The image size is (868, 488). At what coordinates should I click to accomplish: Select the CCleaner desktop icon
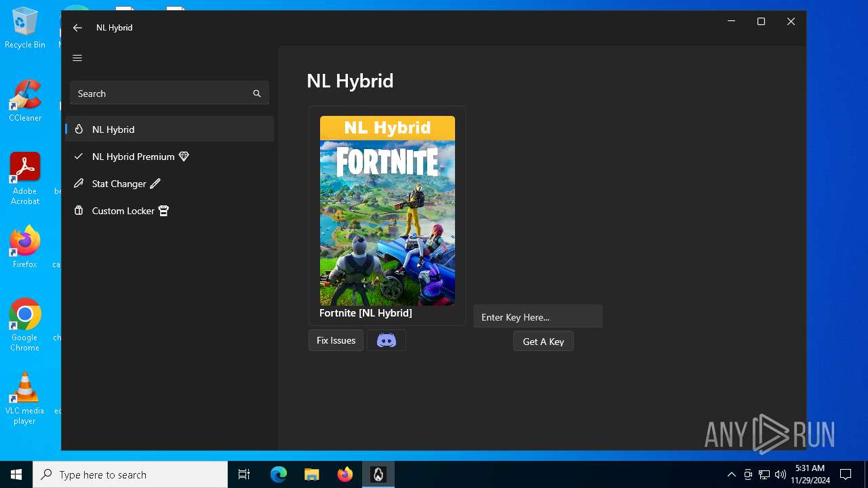coord(25,101)
